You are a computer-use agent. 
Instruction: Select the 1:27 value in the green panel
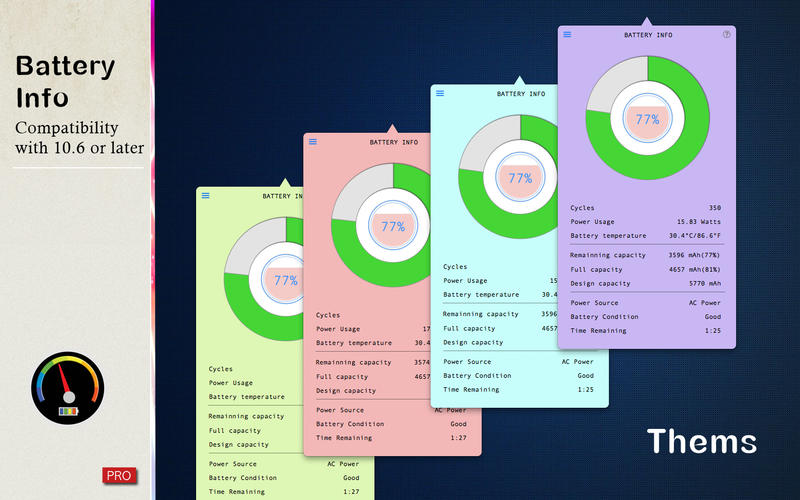351,492
